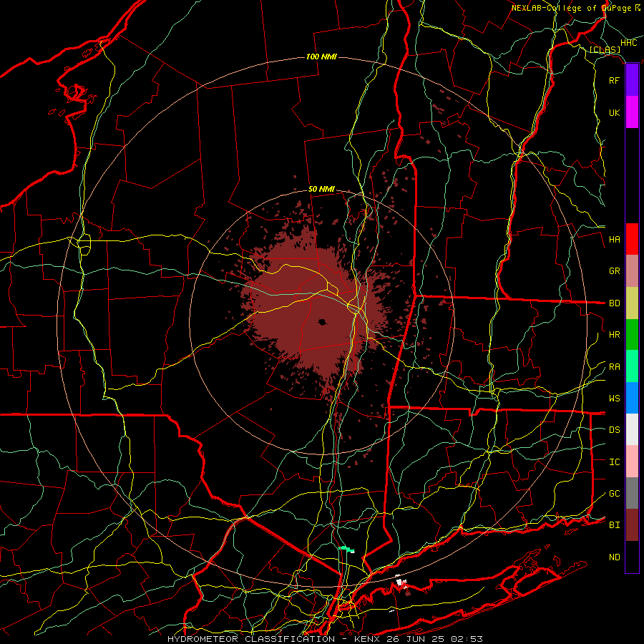Click the light green rain echo patch
Screen dimensions: 644x644
click(346, 548)
